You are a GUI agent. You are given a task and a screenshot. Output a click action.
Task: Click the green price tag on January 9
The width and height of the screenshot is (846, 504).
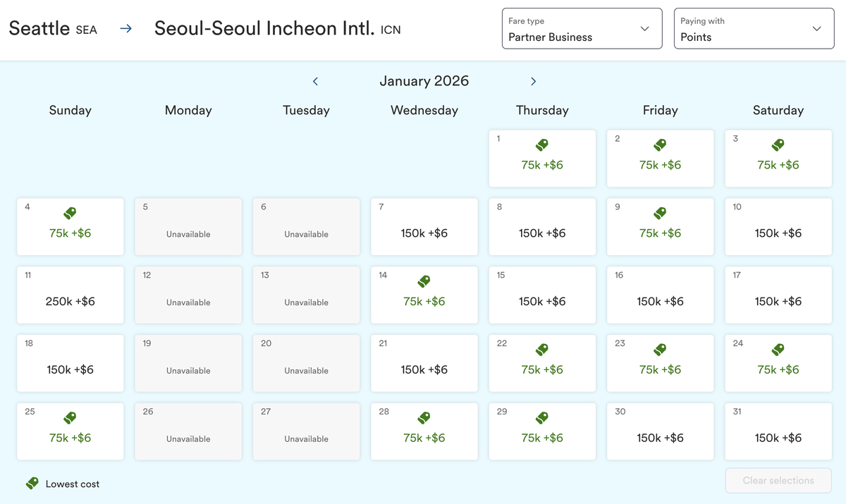click(660, 213)
